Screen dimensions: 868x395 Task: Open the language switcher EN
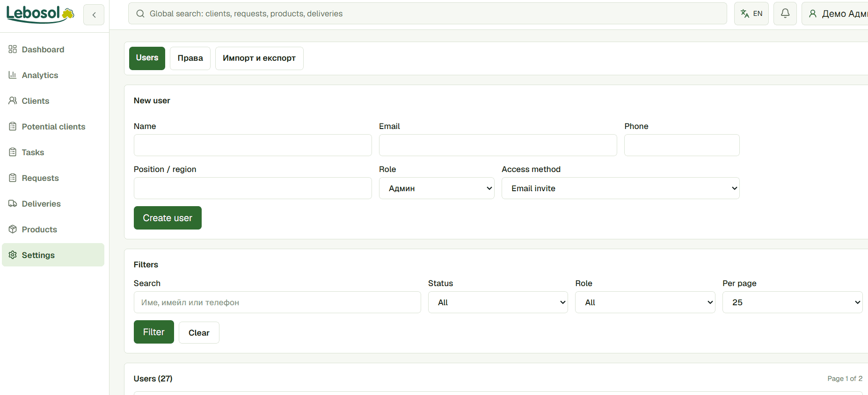tap(751, 14)
